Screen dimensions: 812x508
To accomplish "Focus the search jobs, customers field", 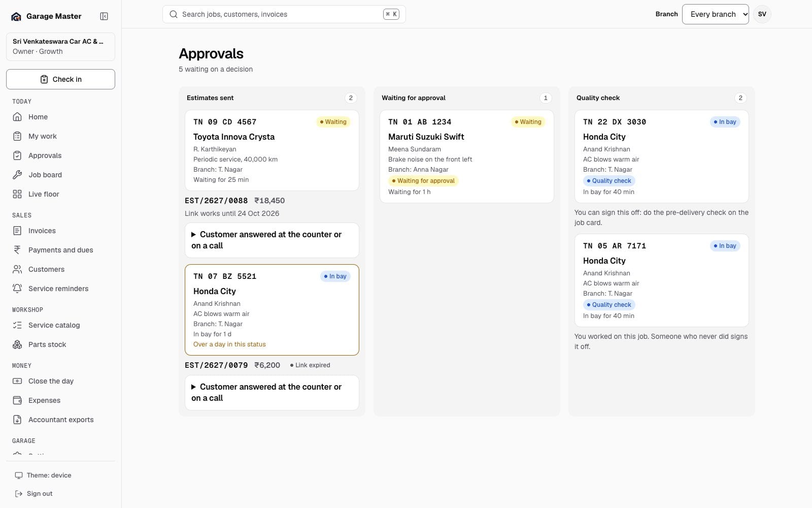I will point(284,14).
